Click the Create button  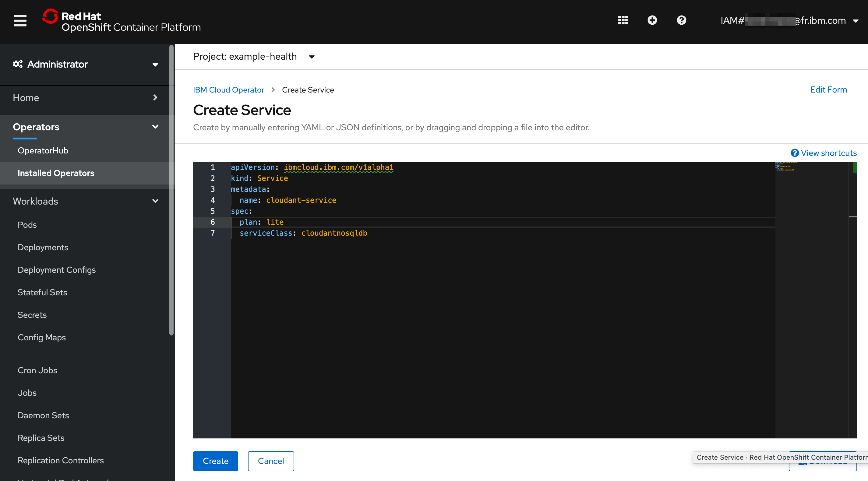tap(216, 461)
